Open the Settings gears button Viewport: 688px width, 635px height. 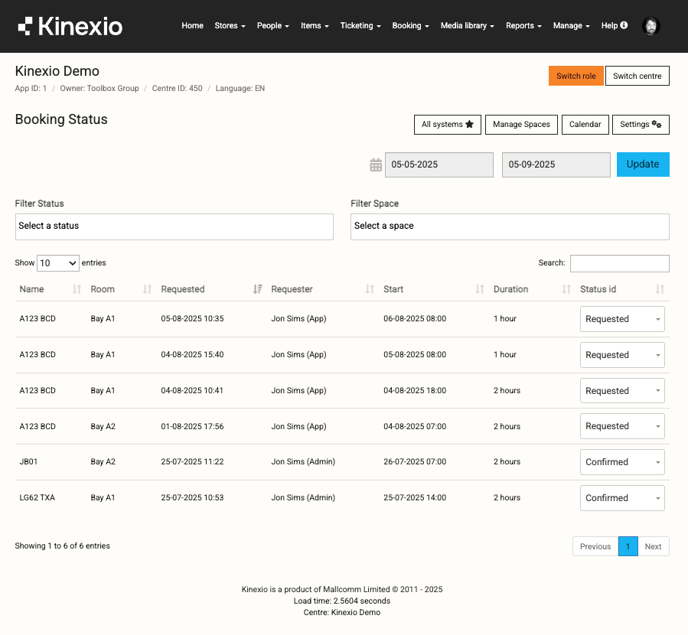click(640, 124)
